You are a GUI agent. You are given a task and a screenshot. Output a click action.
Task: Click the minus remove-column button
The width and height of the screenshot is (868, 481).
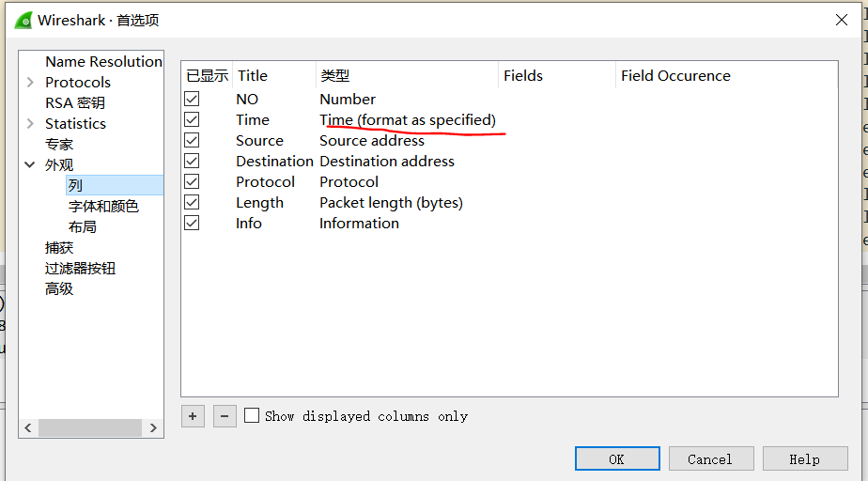[x=225, y=415]
